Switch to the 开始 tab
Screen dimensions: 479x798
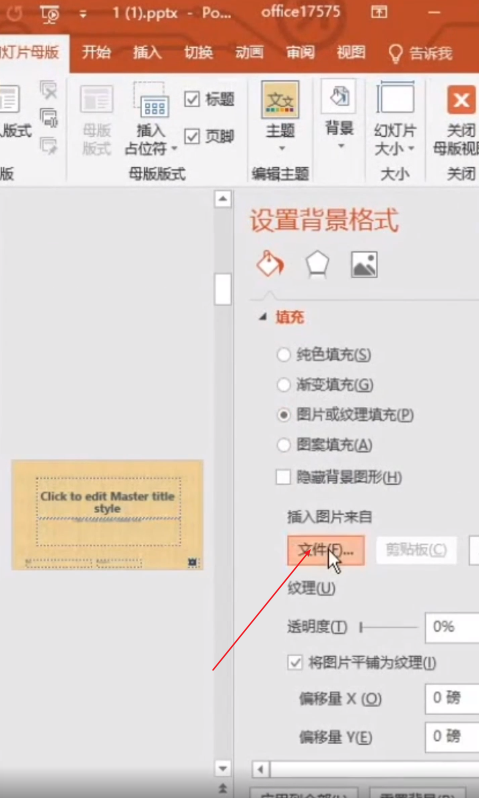(x=97, y=53)
